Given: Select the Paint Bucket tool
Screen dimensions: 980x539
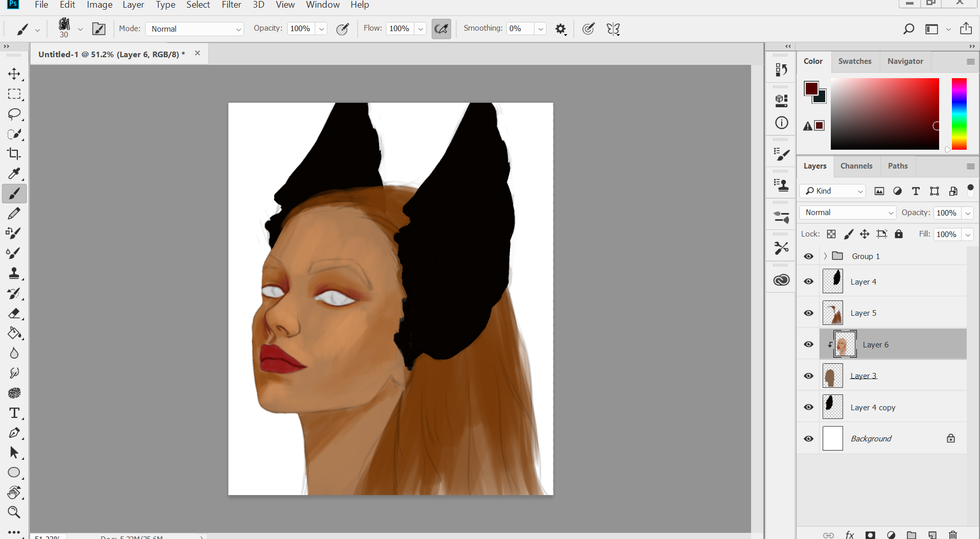Looking at the screenshot, I should coord(14,333).
